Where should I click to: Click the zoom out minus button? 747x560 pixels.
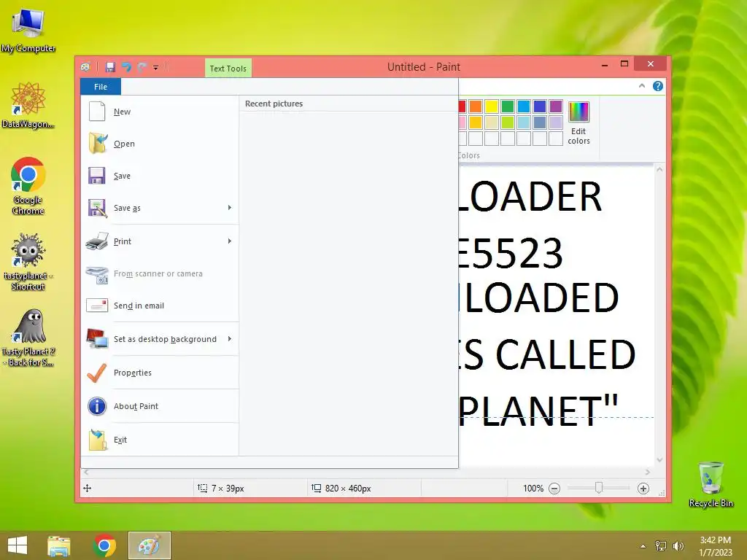click(554, 489)
